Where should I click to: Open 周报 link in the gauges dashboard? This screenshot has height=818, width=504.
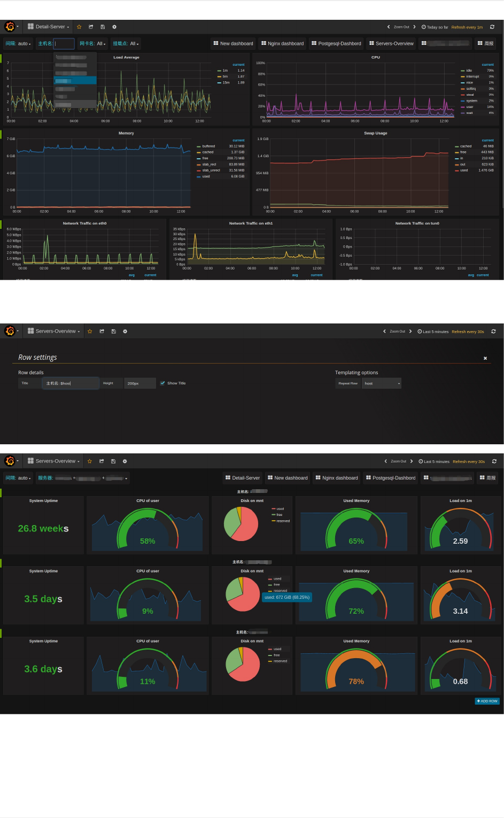[x=487, y=478]
